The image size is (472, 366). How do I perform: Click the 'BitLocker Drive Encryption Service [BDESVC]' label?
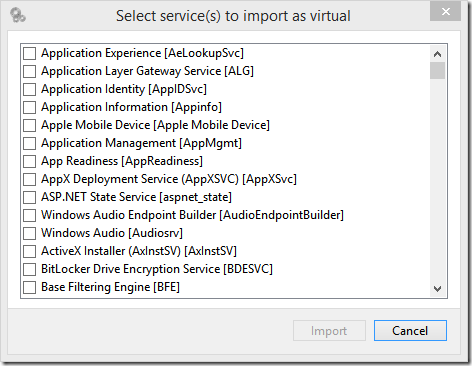157,269
